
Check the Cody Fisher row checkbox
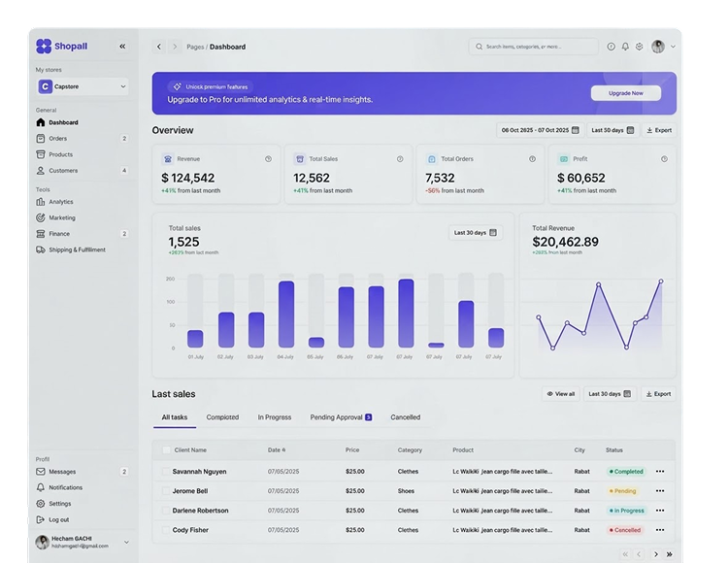tap(166, 530)
